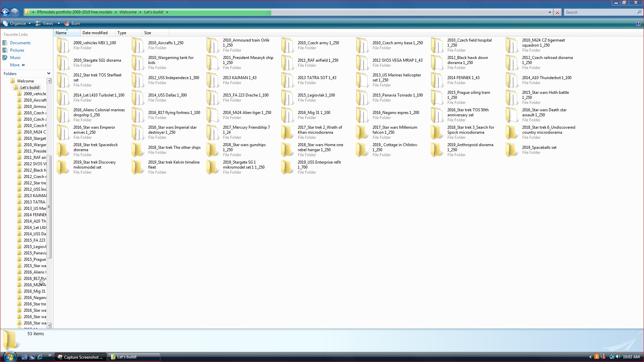Open the 2015_Legiovlak 1_100 folder icon

[288, 98]
